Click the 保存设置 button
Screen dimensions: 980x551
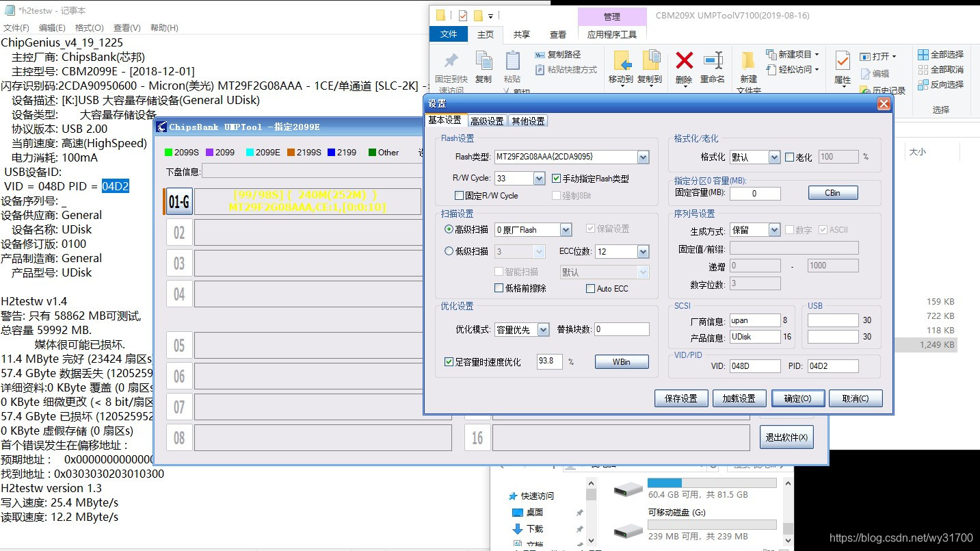tap(681, 398)
